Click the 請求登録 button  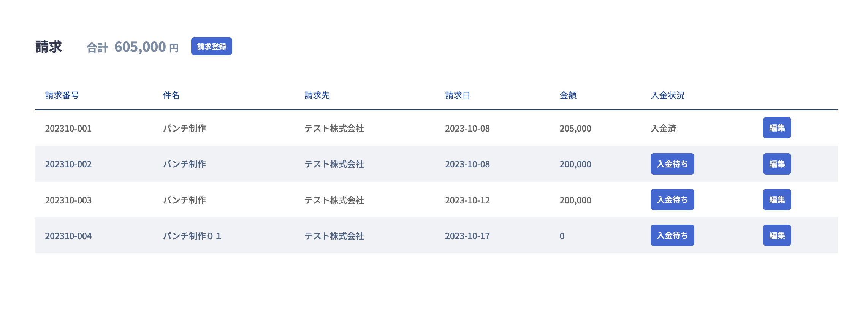point(211,46)
